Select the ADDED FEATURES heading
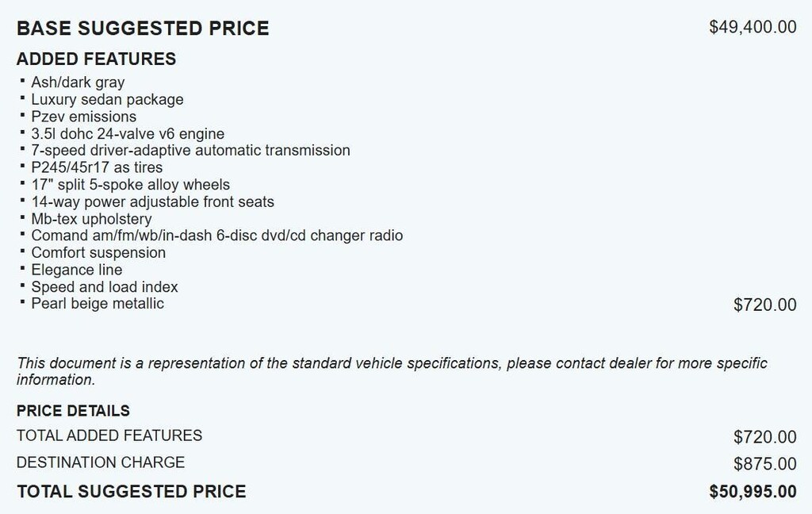This screenshot has height=514, width=812. coord(96,59)
